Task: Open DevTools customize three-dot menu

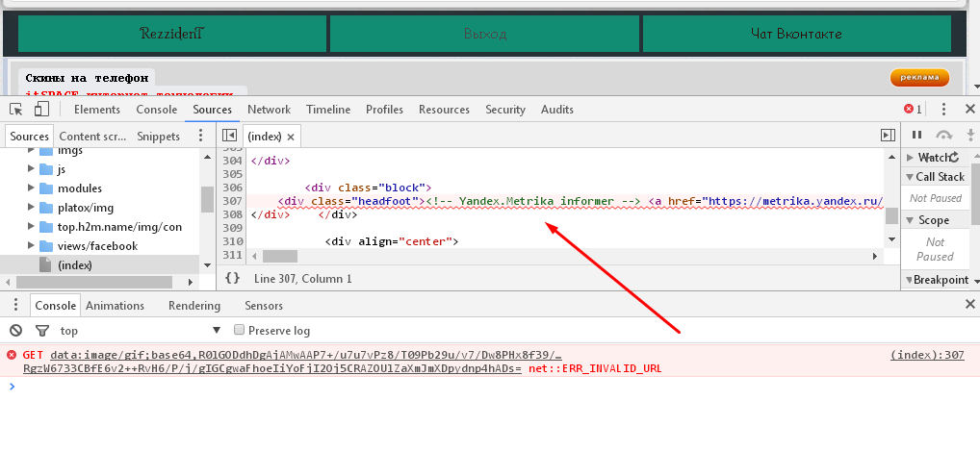Action: tap(943, 110)
